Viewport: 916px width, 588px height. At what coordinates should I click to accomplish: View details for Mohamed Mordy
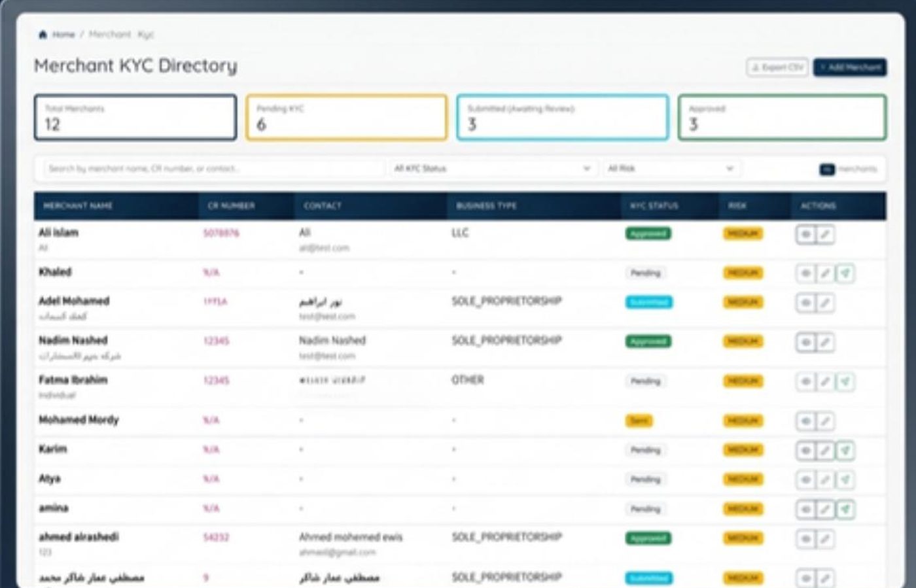[805, 421]
